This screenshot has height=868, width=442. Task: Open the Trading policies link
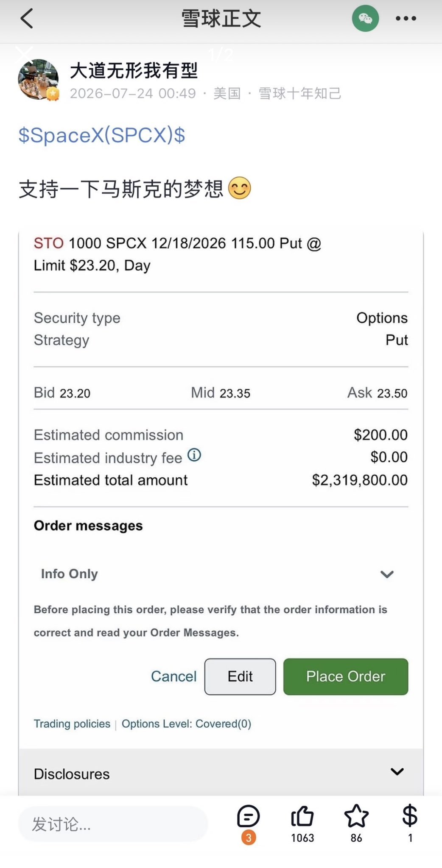point(72,723)
